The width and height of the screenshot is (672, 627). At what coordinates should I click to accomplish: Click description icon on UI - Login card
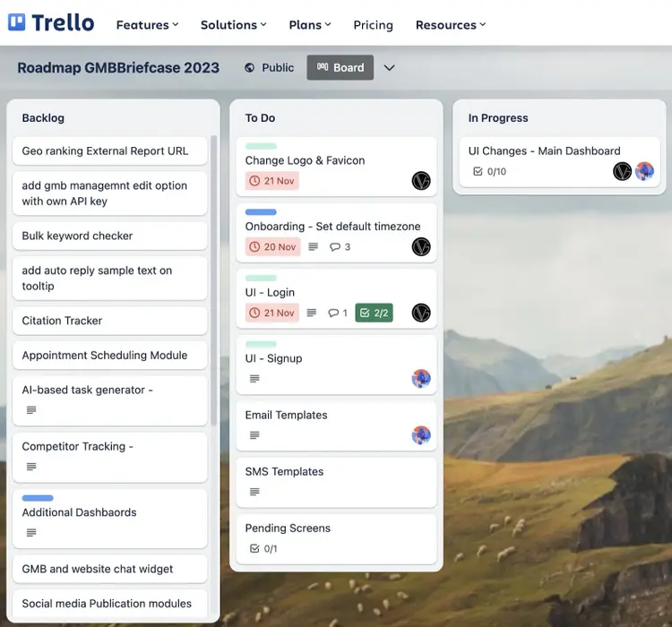click(312, 313)
